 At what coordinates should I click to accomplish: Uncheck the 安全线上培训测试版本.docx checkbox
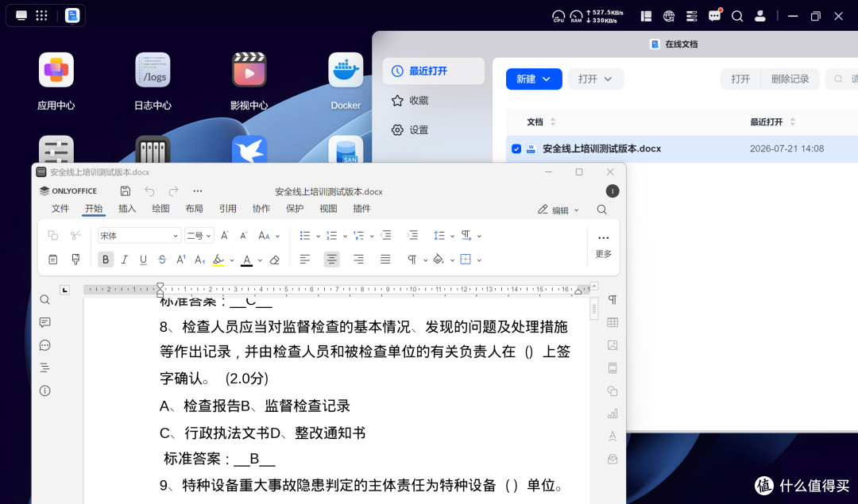[516, 148]
